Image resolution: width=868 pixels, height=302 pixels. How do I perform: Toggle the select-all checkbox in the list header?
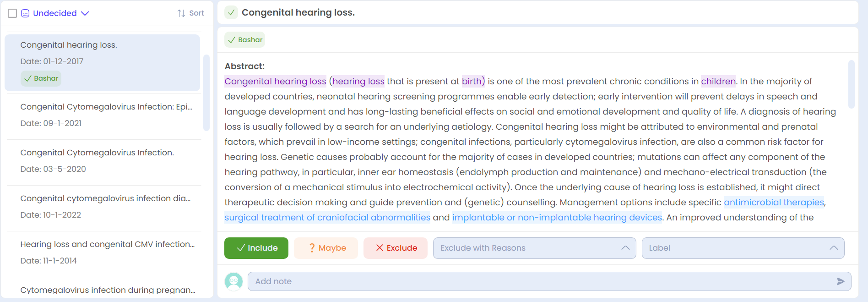(x=12, y=13)
